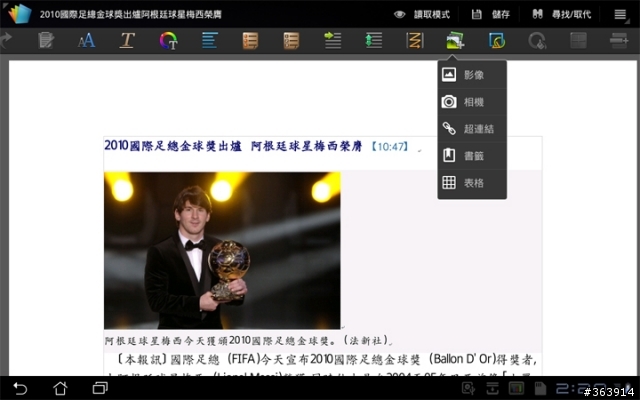Apply the second orange list icon
The height and width of the screenshot is (400, 640).
coord(291,40)
